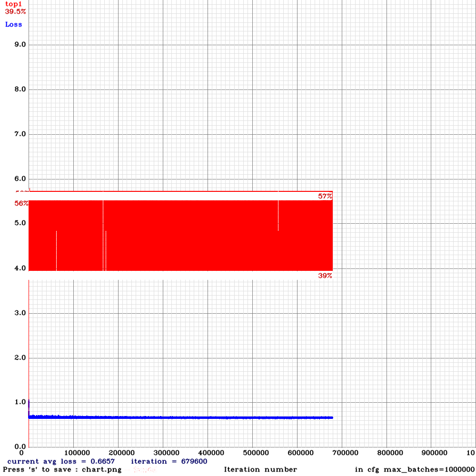Click the '7.0' y-axis label

20,134
